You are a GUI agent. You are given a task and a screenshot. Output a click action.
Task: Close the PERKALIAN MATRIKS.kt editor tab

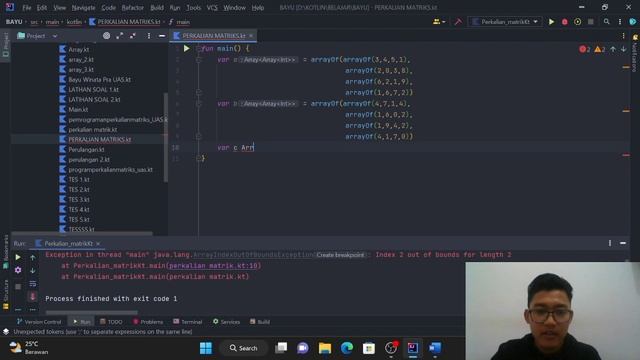click(x=251, y=36)
